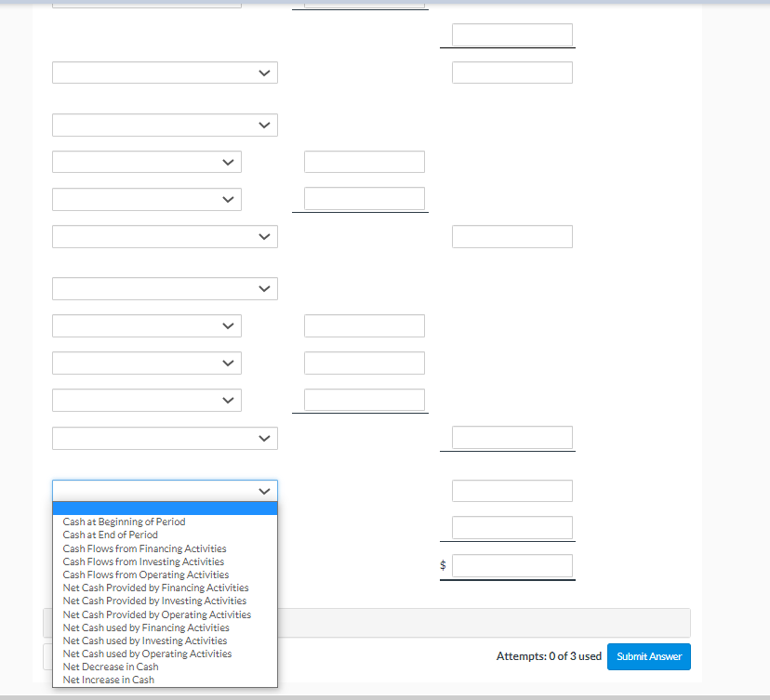Click input field directly above dollar-sign field

tap(512, 528)
